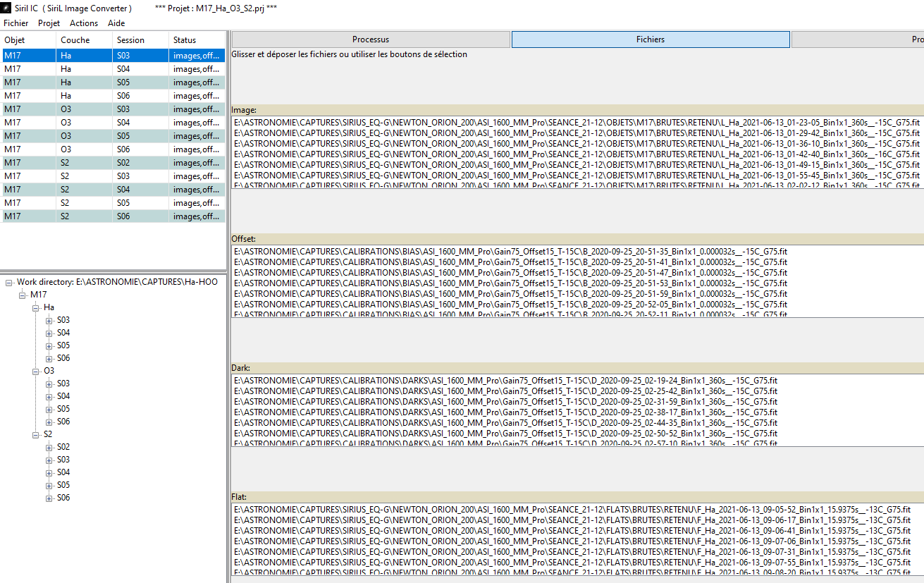
Task: Select the dark file D_2020-09-25_02-19-24
Action: pyautogui.click(x=505, y=381)
